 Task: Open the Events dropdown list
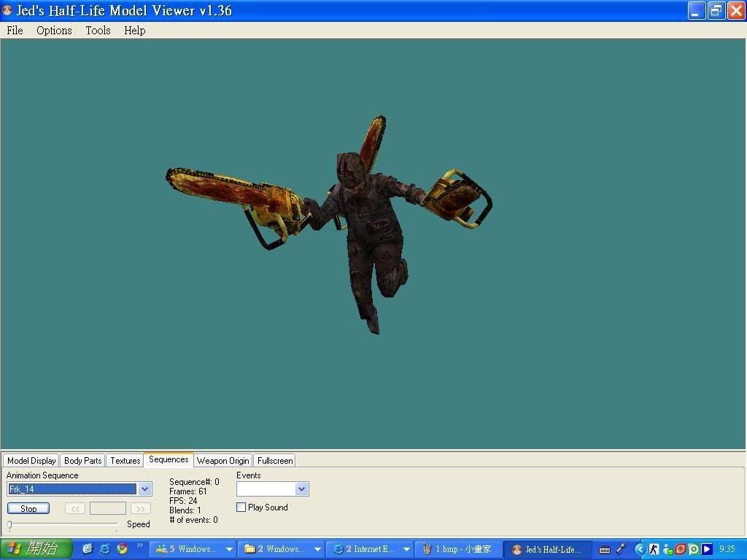(x=301, y=489)
